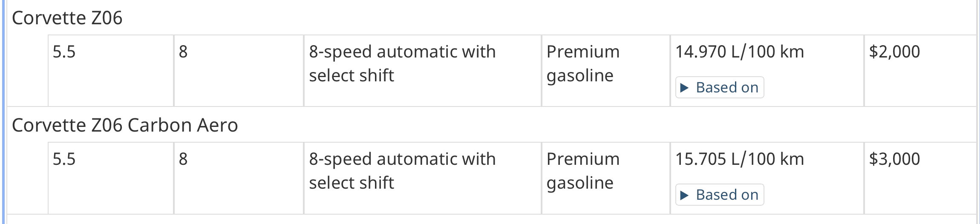
Task: Click cylinder count 8 in Carbon Aero row
Action: tap(183, 159)
